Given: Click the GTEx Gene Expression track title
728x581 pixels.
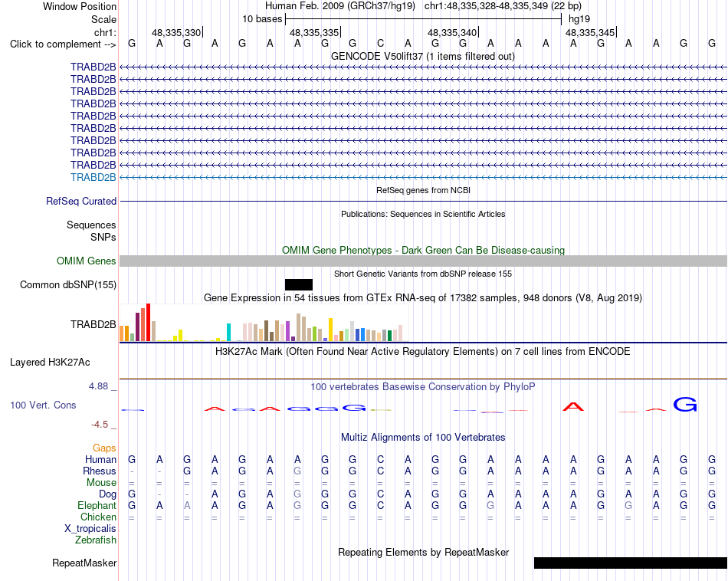Looking at the screenshot, I should coord(423,297).
